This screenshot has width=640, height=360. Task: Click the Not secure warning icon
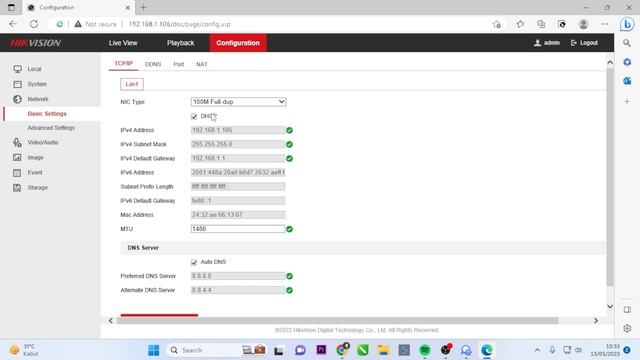point(78,24)
